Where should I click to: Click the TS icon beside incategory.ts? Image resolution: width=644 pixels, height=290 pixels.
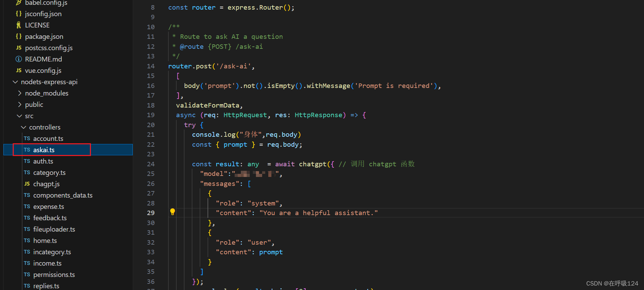point(27,252)
